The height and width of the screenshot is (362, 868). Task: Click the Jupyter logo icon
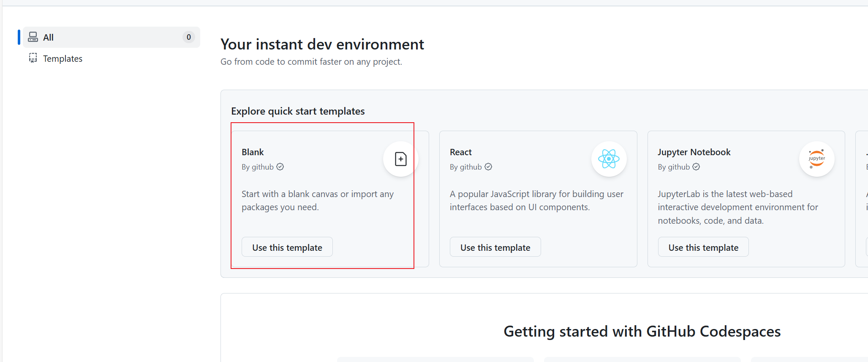[816, 159]
